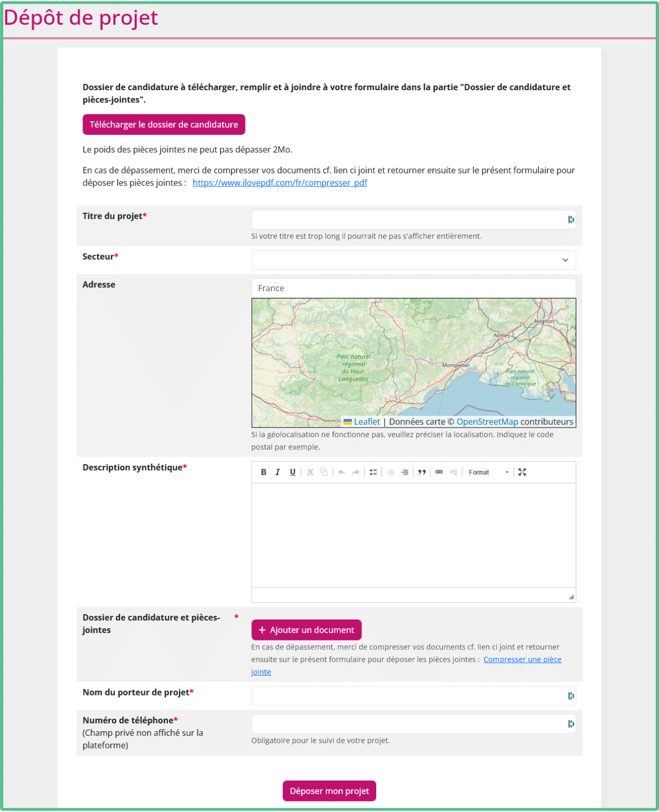Increase indentation in the description editor

click(x=405, y=472)
